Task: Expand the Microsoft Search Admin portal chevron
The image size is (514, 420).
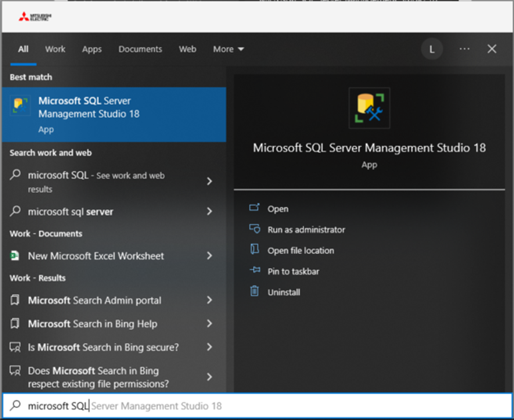Action: click(209, 300)
